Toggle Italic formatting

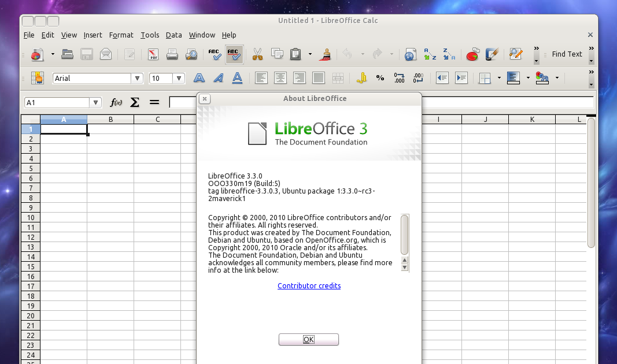[x=219, y=78]
